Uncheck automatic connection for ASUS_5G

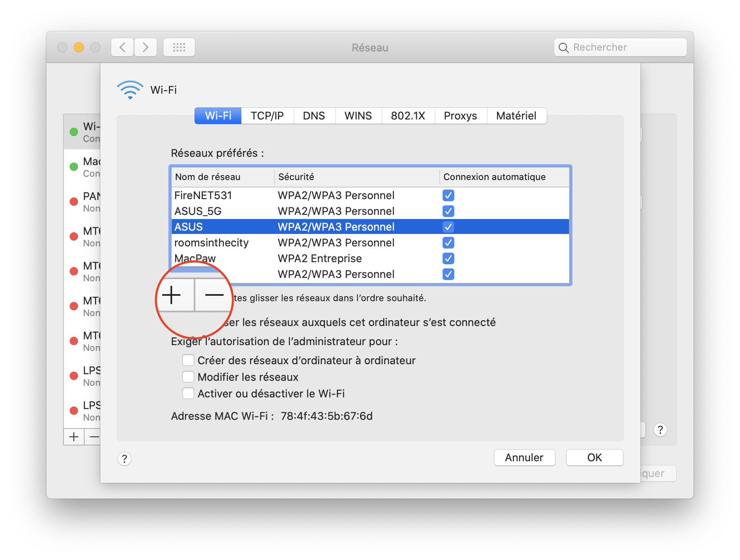tap(448, 211)
